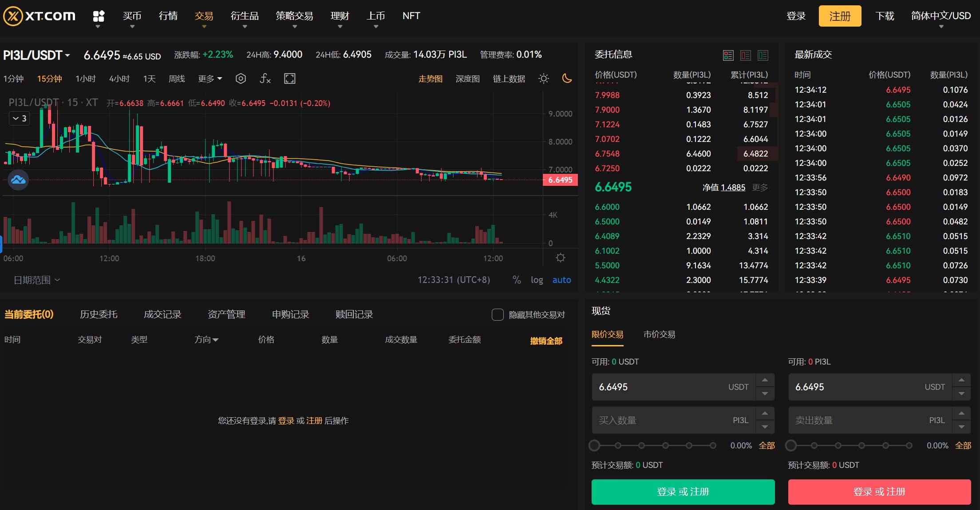The height and width of the screenshot is (510, 980).
Task: Click the buy price input showing 6.6495
Action: click(x=666, y=387)
